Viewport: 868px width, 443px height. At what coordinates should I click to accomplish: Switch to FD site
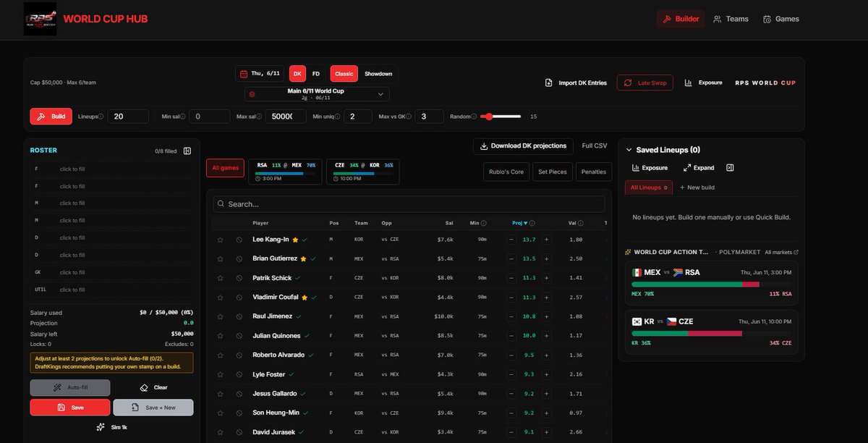pyautogui.click(x=316, y=74)
